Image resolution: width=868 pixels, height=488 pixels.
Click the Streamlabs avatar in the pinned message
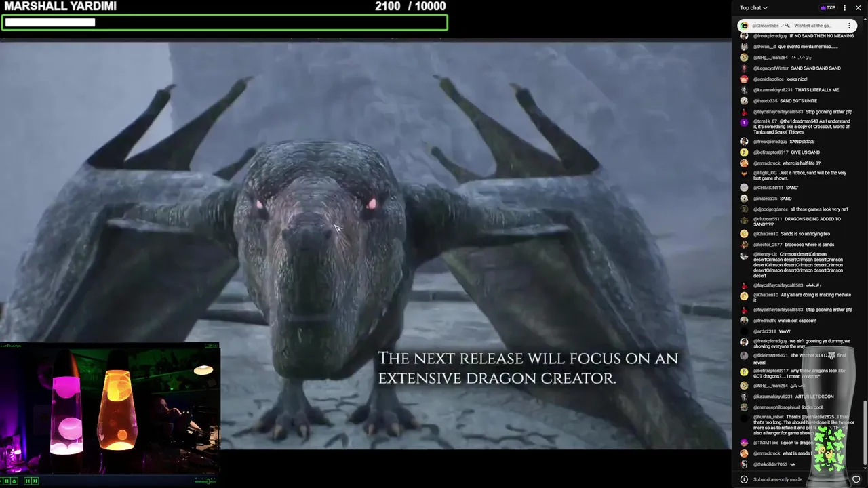click(745, 26)
